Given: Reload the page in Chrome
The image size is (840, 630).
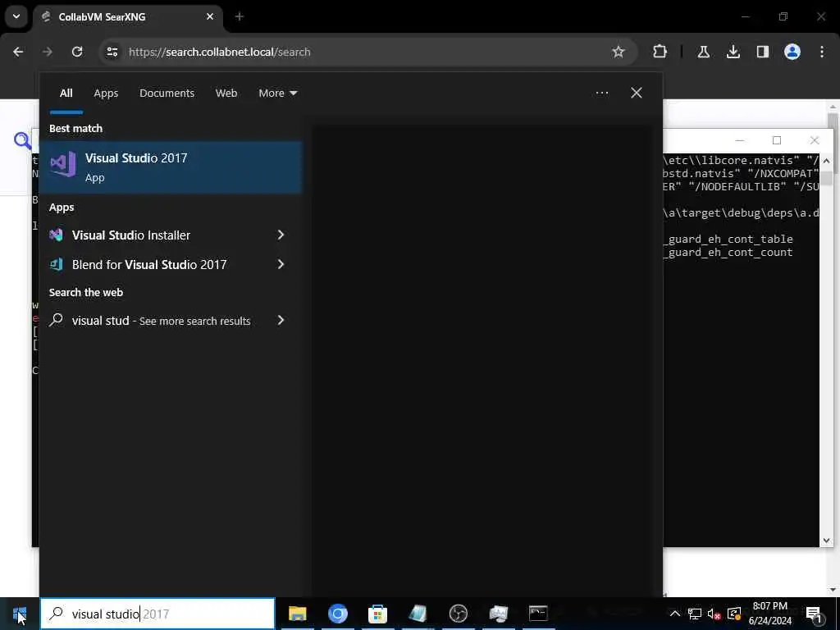Looking at the screenshot, I should click(77, 52).
